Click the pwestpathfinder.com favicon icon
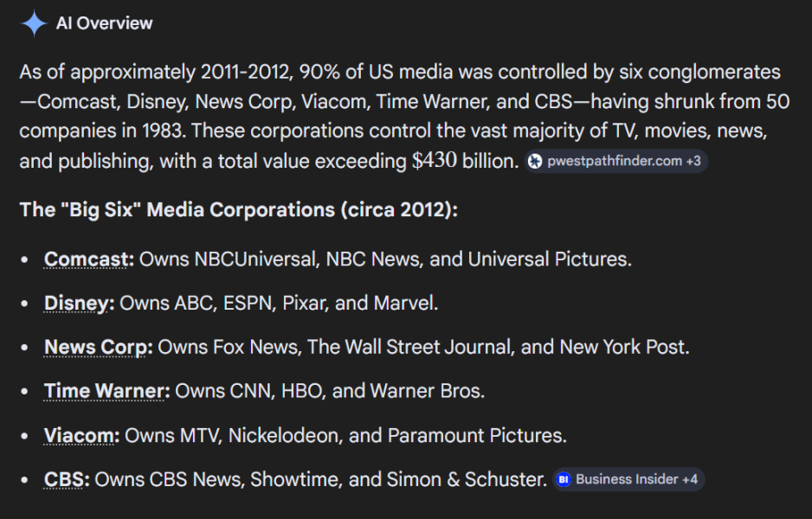Viewport: 812px width, 519px height. coord(535,162)
